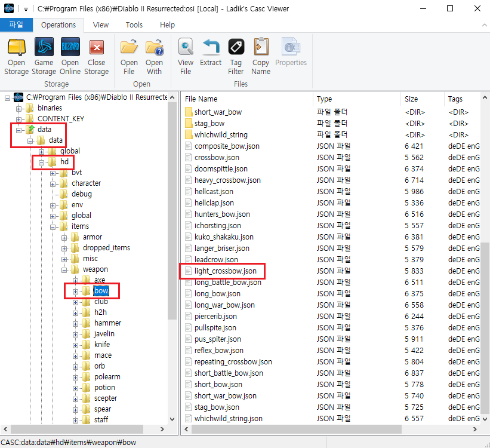
Task: Collapse the items folder node
Action: [x=53, y=227]
